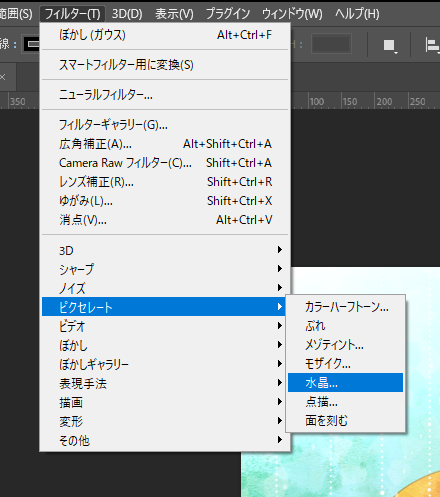The image size is (440, 497).
Task: Select 水晶... filter
Action: 346,383
